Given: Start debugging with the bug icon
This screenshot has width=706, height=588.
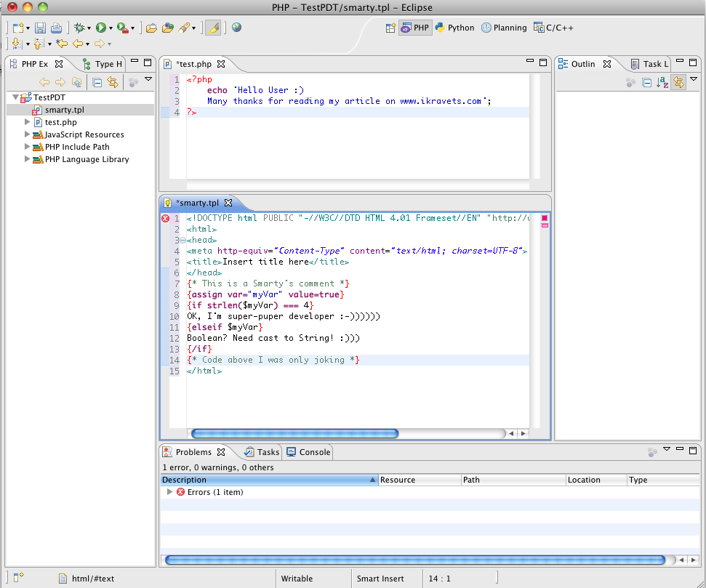Looking at the screenshot, I should 79,28.
